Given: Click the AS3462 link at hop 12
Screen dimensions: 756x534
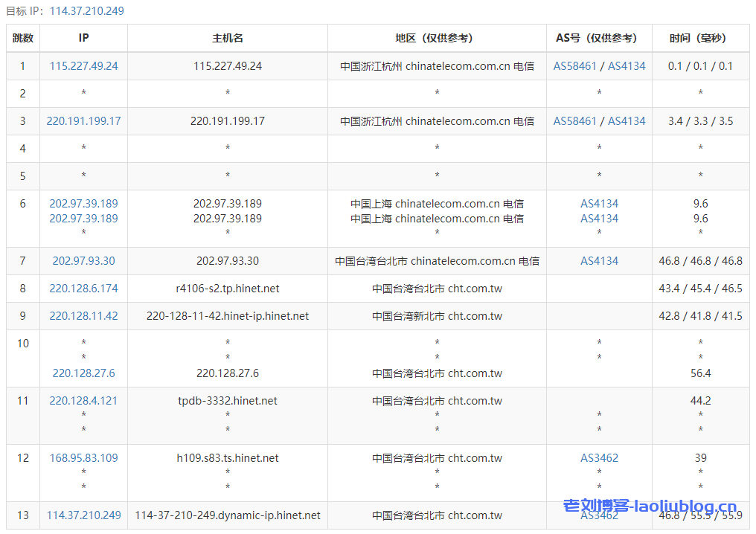Looking at the screenshot, I should [599, 458].
